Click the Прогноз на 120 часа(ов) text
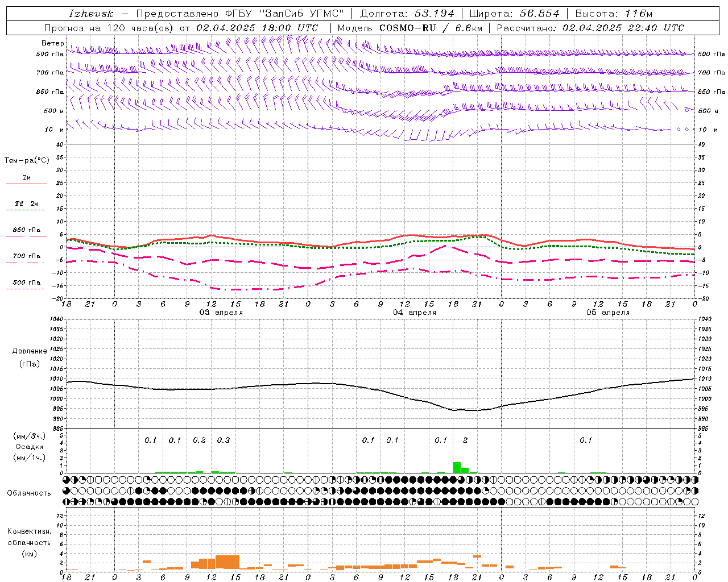 tap(109, 28)
